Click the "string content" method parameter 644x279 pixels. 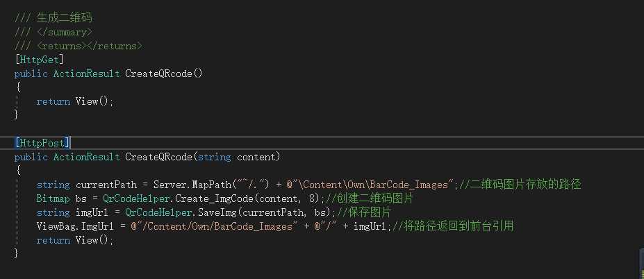pos(236,157)
